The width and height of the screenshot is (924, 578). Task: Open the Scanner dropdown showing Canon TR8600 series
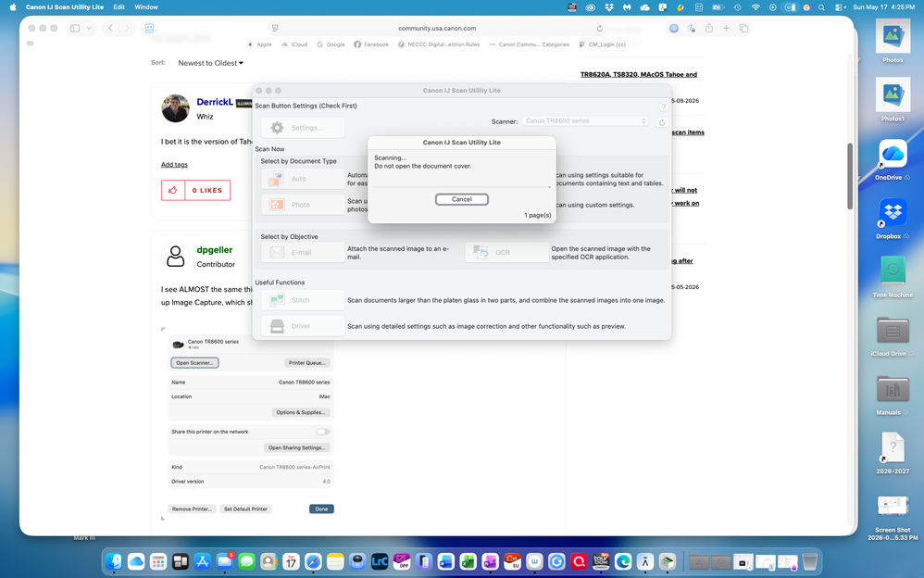click(584, 121)
